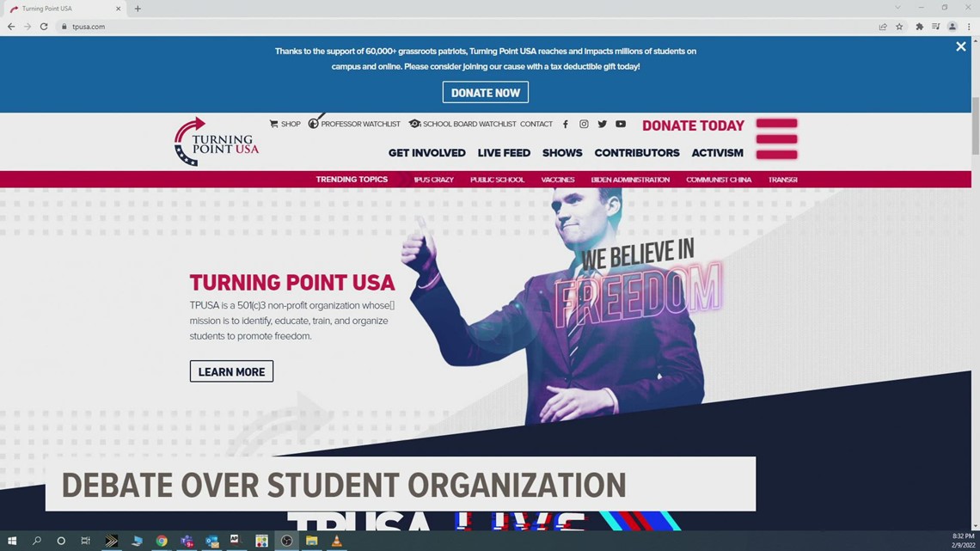
Task: Open the Twitter icon in the header
Action: pyautogui.click(x=602, y=124)
